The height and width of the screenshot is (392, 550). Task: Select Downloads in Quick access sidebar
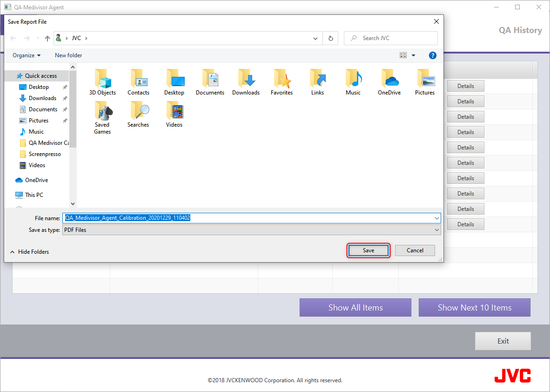pyautogui.click(x=42, y=98)
